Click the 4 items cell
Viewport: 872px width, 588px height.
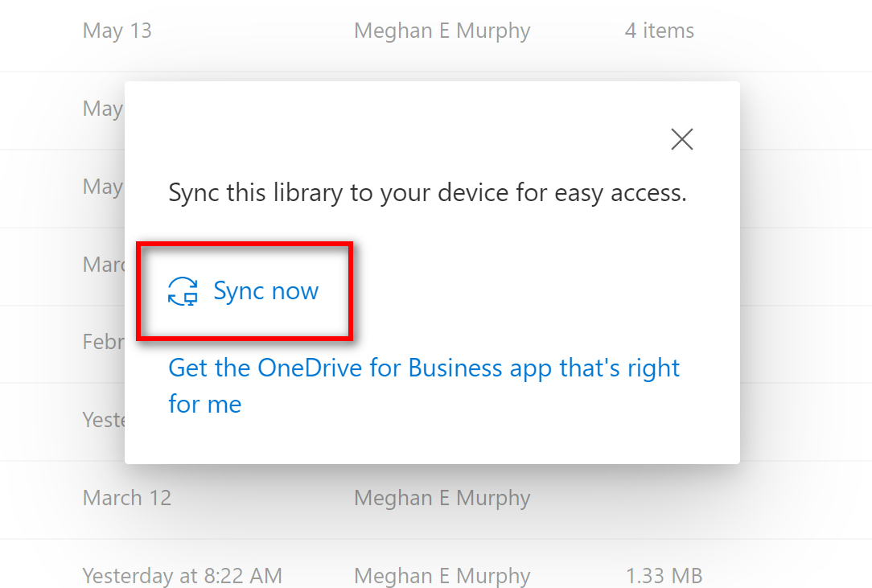[659, 31]
